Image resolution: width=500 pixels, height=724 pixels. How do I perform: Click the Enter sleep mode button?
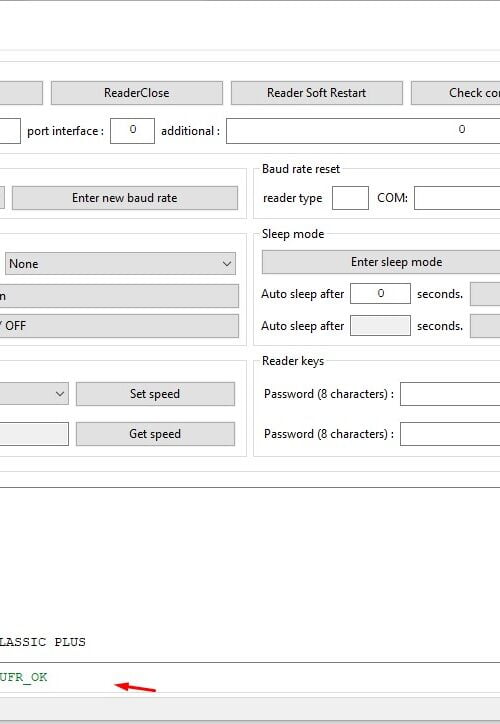point(381,262)
